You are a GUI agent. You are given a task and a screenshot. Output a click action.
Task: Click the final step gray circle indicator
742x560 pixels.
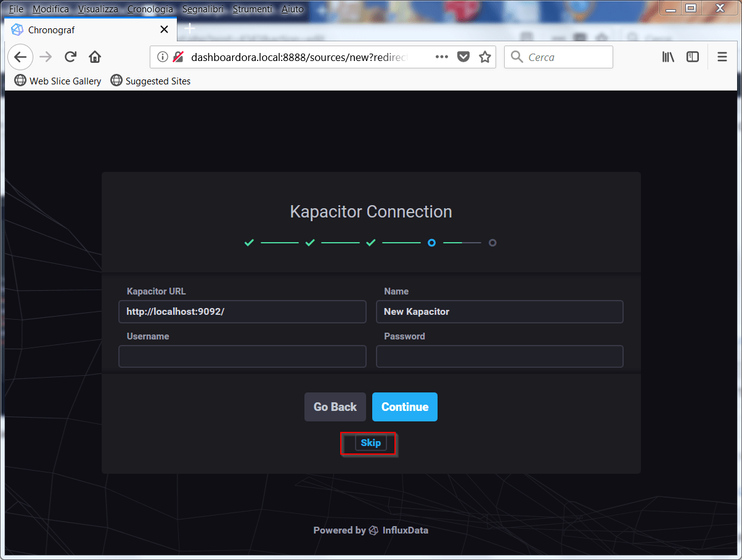[x=492, y=243]
